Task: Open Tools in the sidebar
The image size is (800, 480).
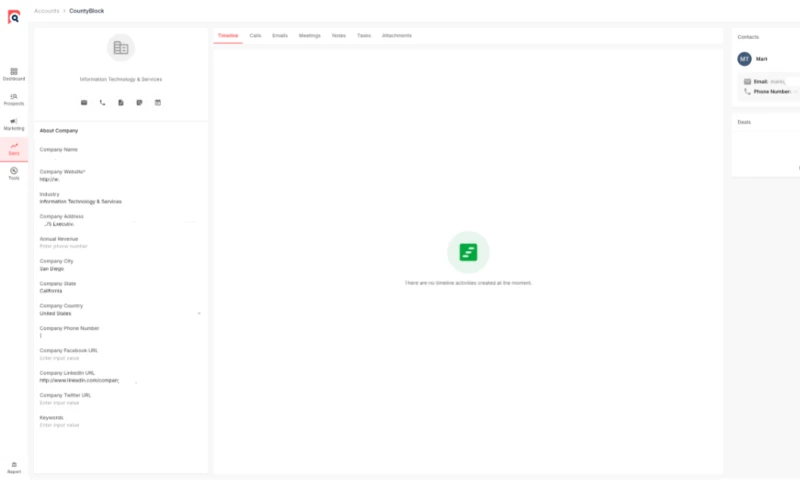Action: click(14, 174)
